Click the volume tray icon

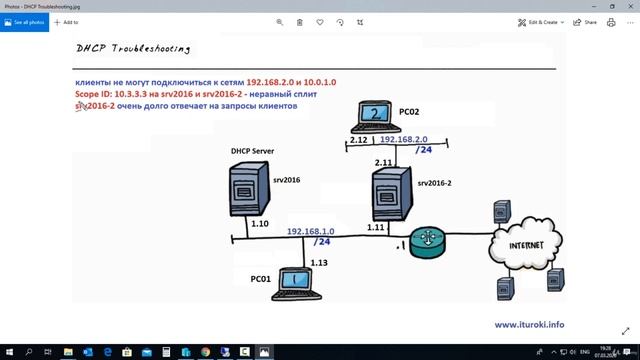pos(573,352)
